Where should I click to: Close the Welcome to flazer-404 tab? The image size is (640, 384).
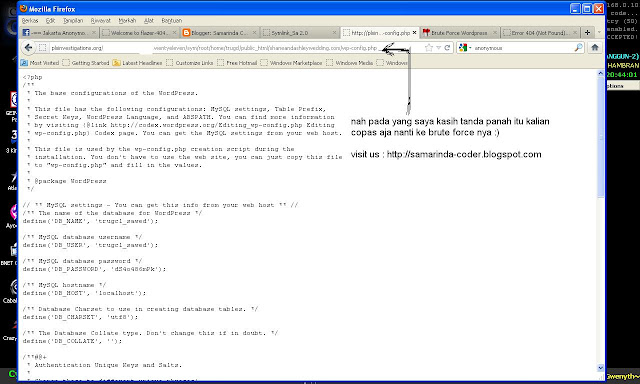[x=174, y=33]
